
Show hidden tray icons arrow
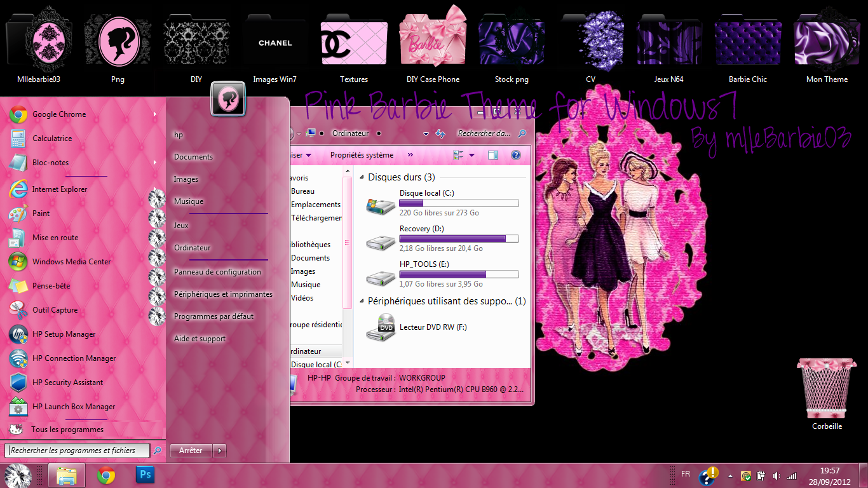(730, 476)
